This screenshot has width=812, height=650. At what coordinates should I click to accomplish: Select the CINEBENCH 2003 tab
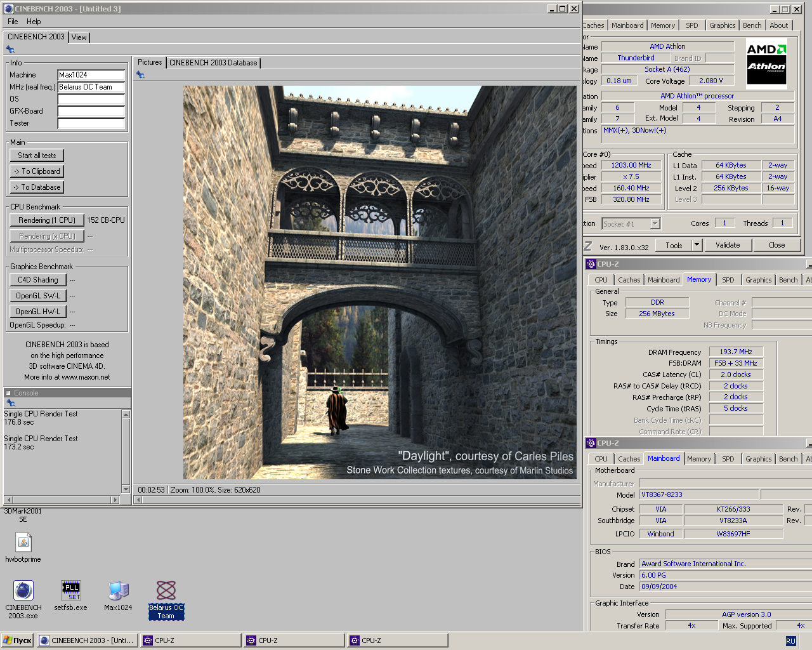(36, 37)
